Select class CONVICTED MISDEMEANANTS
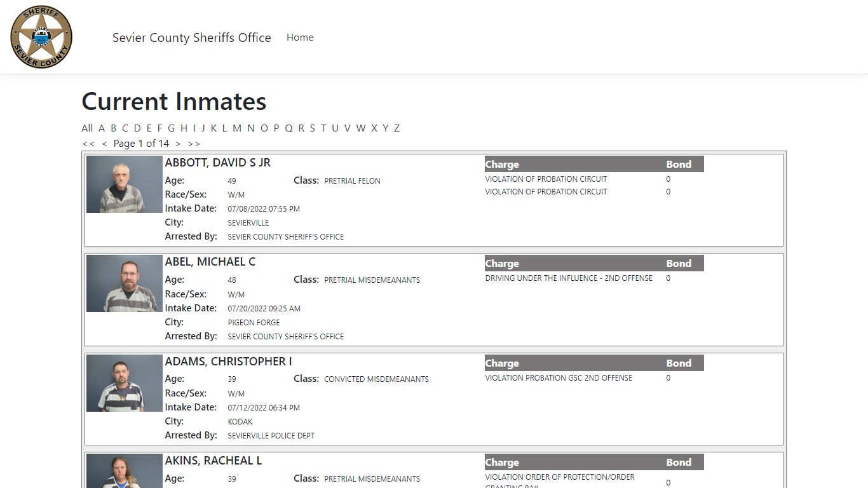The width and height of the screenshot is (868, 488). 376,379
